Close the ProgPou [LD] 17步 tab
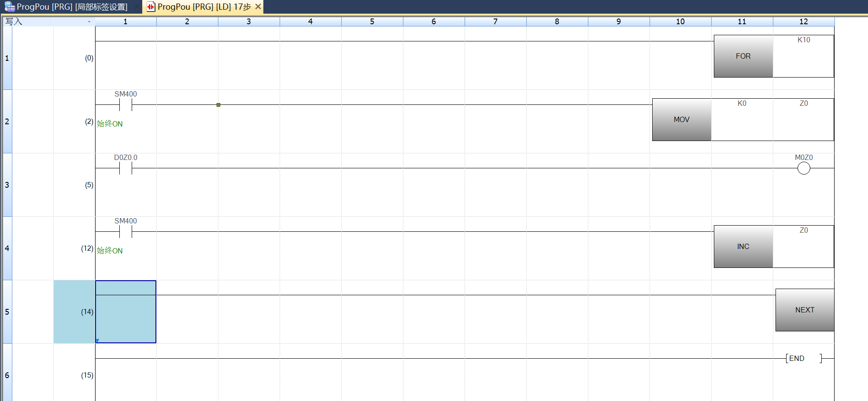This screenshot has width=868, height=401. point(258,7)
